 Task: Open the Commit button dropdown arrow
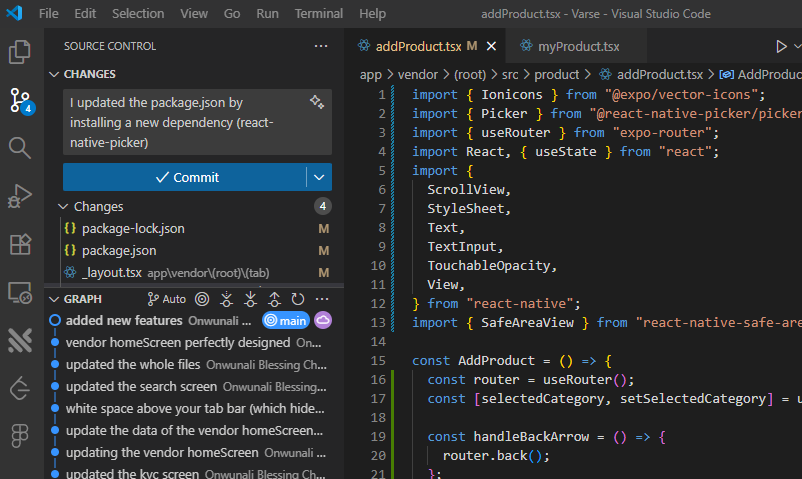pyautogui.click(x=319, y=177)
